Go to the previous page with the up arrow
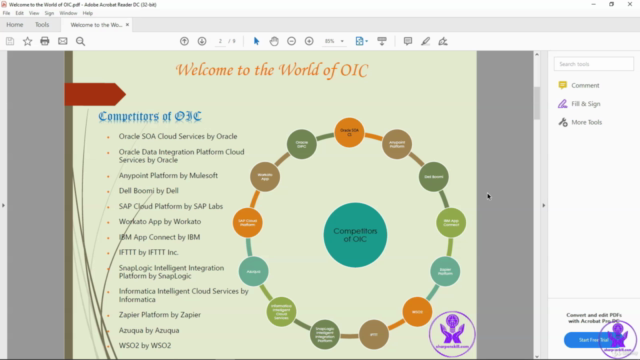 pyautogui.click(x=184, y=41)
